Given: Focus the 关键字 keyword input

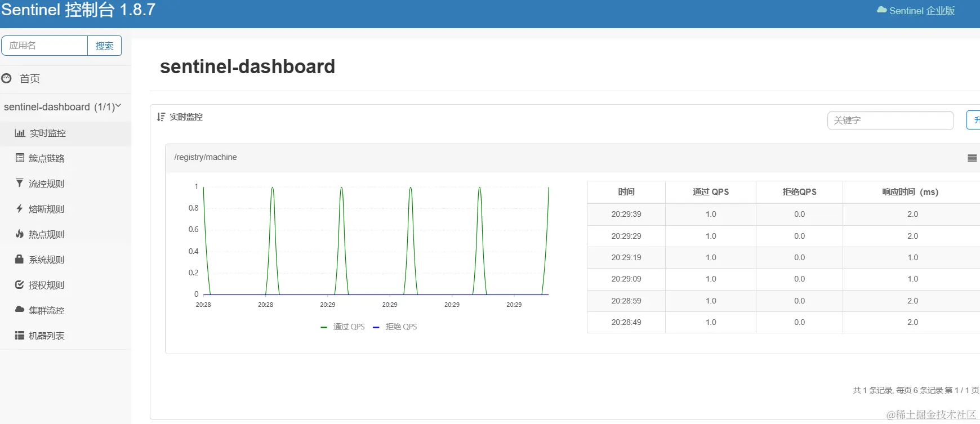Looking at the screenshot, I should (890, 120).
